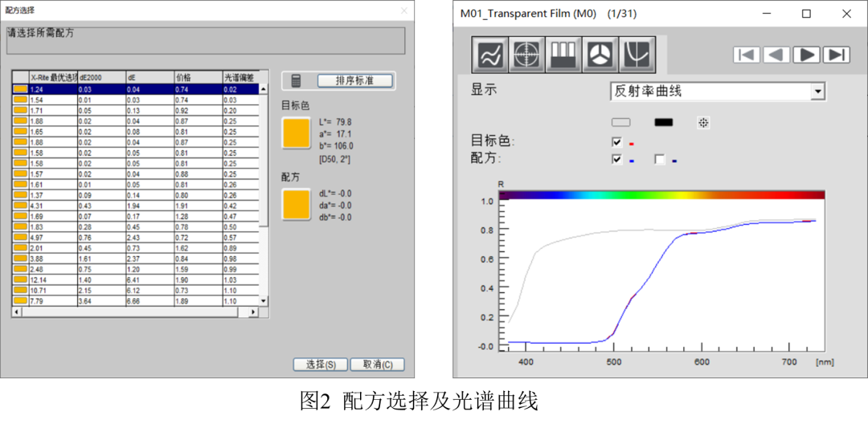Click the yellow chip in the 4.97 row
The image size is (868, 428).
[x=20, y=237]
